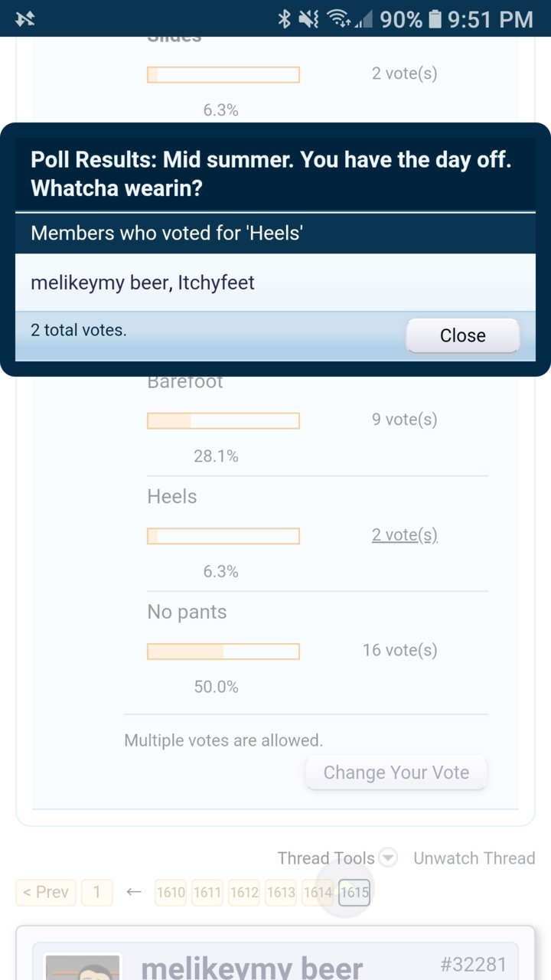Select page 1610
The width and height of the screenshot is (551, 980).
(x=171, y=892)
